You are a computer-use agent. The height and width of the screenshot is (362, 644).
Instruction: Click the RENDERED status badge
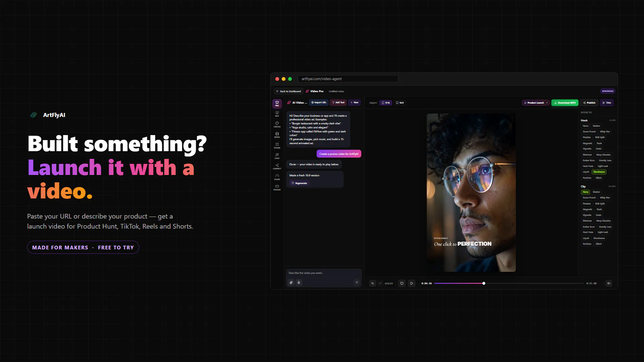coord(608,91)
